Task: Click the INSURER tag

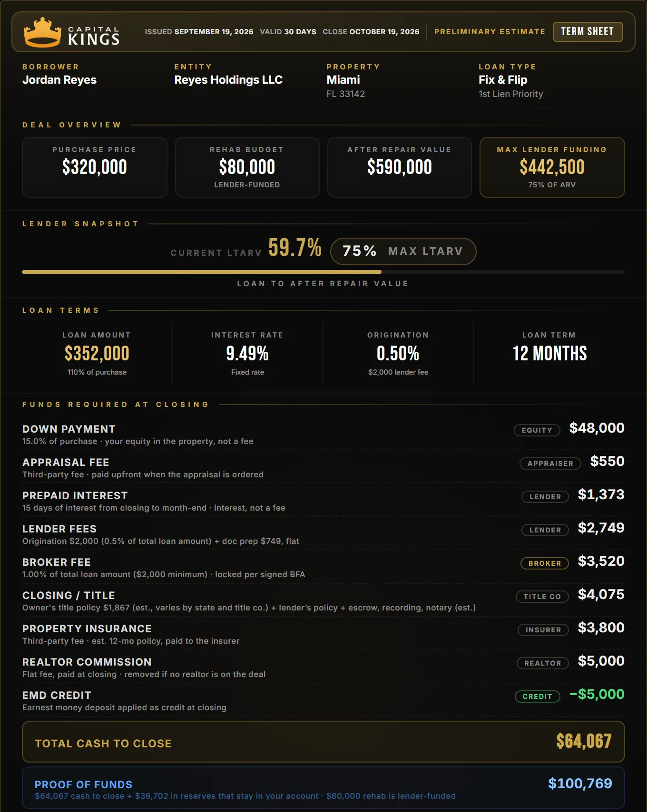Action: (x=543, y=630)
